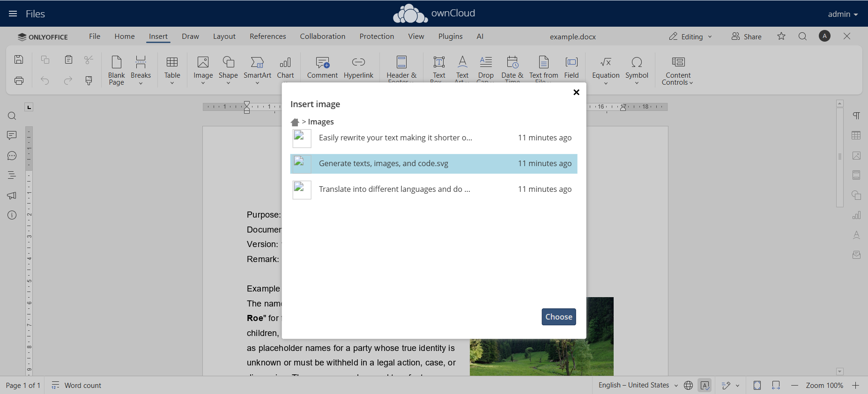The image size is (868, 394).
Task: Toggle spell checking in status bar
Action: pyautogui.click(x=705, y=385)
